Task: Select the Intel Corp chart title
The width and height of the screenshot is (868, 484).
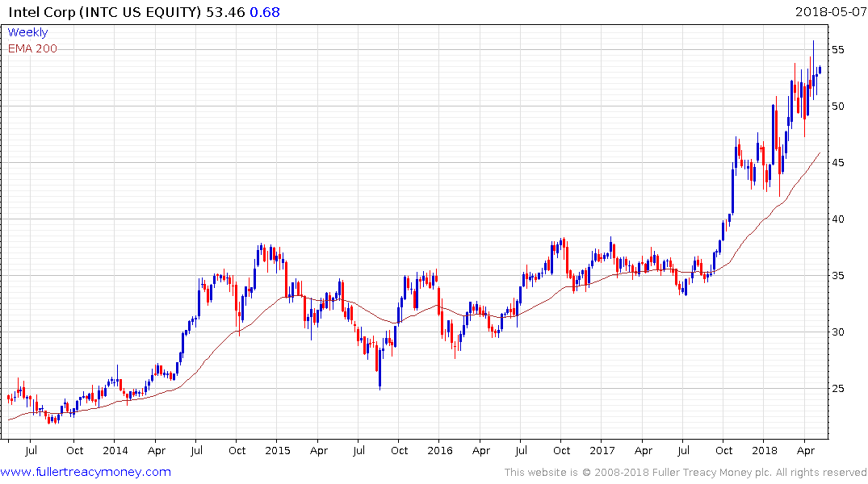Action: [x=105, y=12]
